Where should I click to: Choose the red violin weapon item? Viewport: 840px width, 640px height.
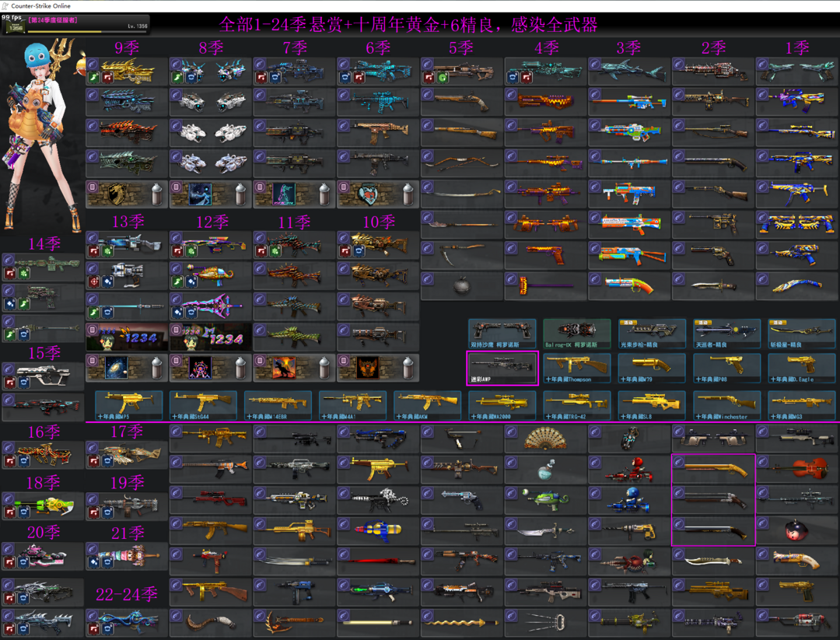pyautogui.click(x=797, y=469)
